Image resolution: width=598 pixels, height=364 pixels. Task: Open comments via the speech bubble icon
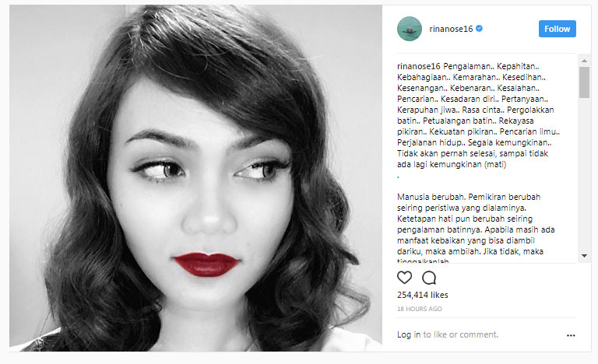(429, 278)
